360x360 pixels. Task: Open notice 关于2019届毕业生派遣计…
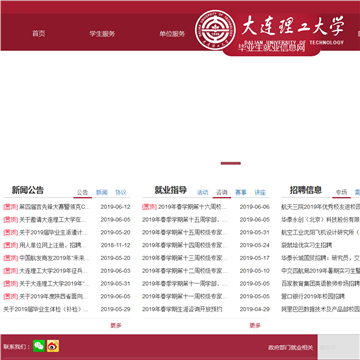tap(46, 232)
